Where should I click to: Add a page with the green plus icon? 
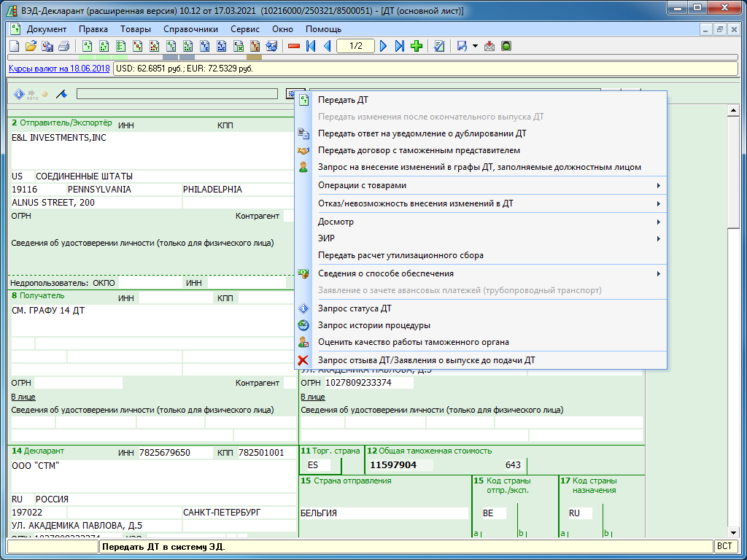[417, 47]
